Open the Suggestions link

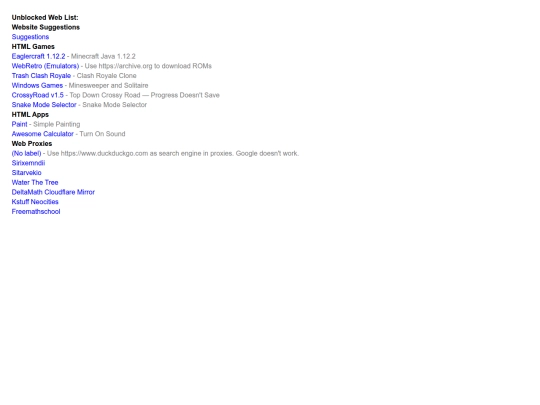[x=30, y=37]
